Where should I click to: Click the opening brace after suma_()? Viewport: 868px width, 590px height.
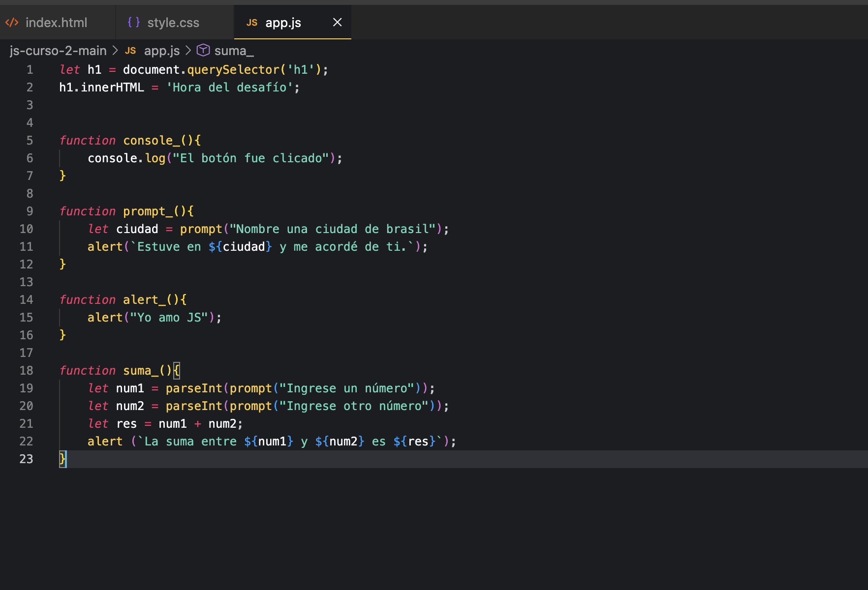point(177,371)
